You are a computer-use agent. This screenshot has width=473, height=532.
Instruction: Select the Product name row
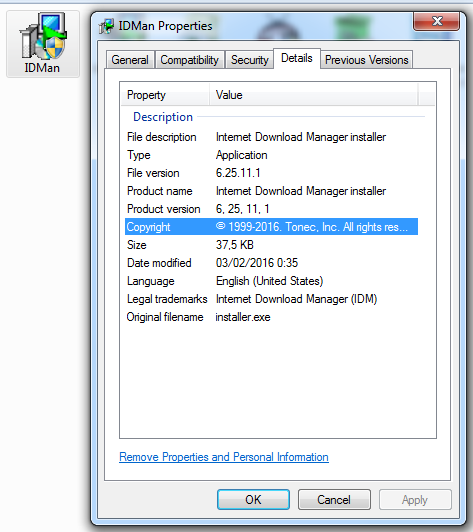coord(271,191)
